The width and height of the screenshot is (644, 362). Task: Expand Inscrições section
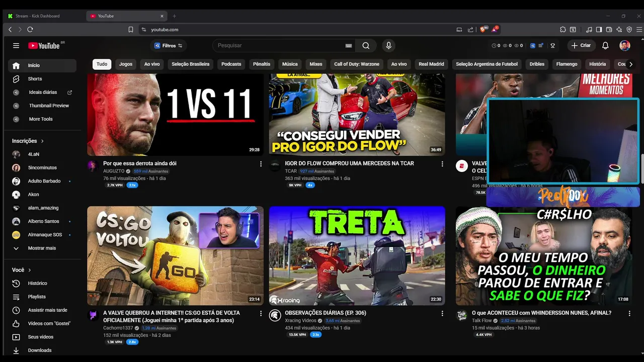click(28, 141)
